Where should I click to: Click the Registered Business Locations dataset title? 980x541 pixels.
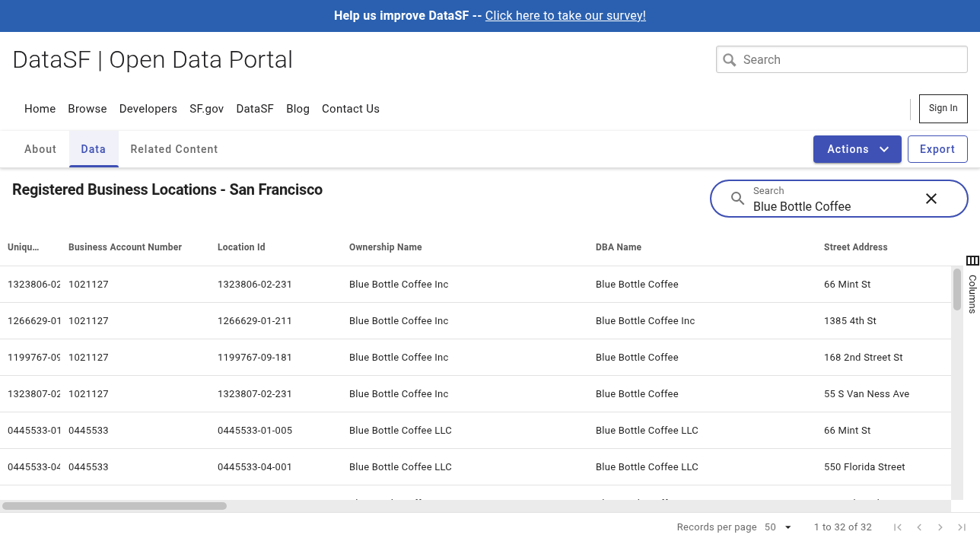pos(167,189)
